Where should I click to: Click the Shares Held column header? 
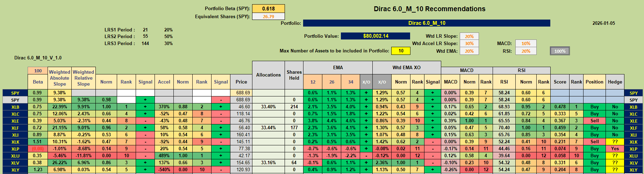click(x=294, y=75)
